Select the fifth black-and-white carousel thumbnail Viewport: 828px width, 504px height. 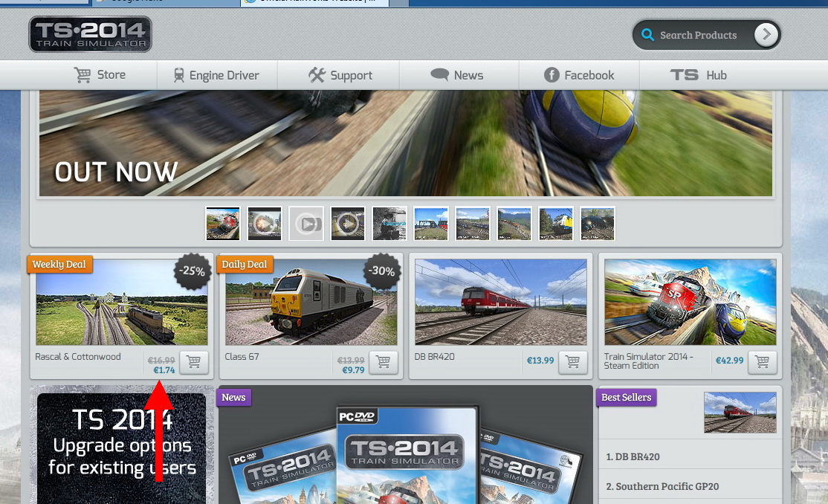(389, 224)
